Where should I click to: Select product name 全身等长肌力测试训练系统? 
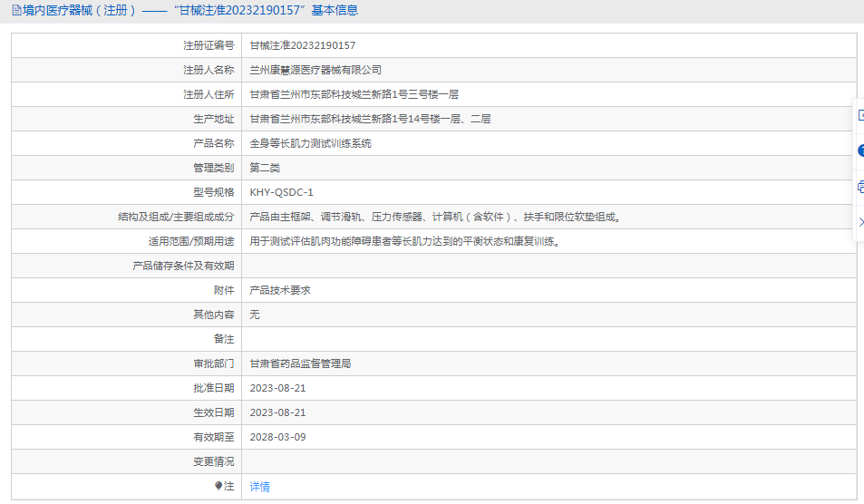[x=310, y=143]
